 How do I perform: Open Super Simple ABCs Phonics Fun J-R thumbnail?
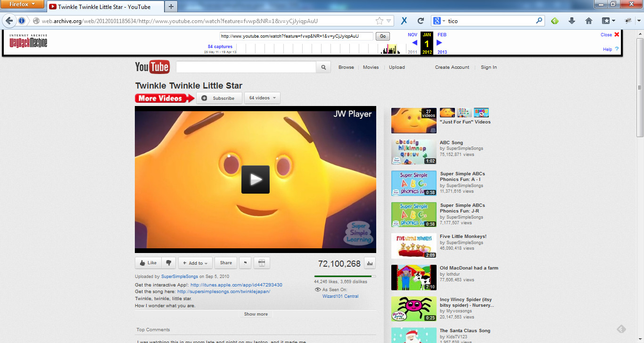[413, 215]
